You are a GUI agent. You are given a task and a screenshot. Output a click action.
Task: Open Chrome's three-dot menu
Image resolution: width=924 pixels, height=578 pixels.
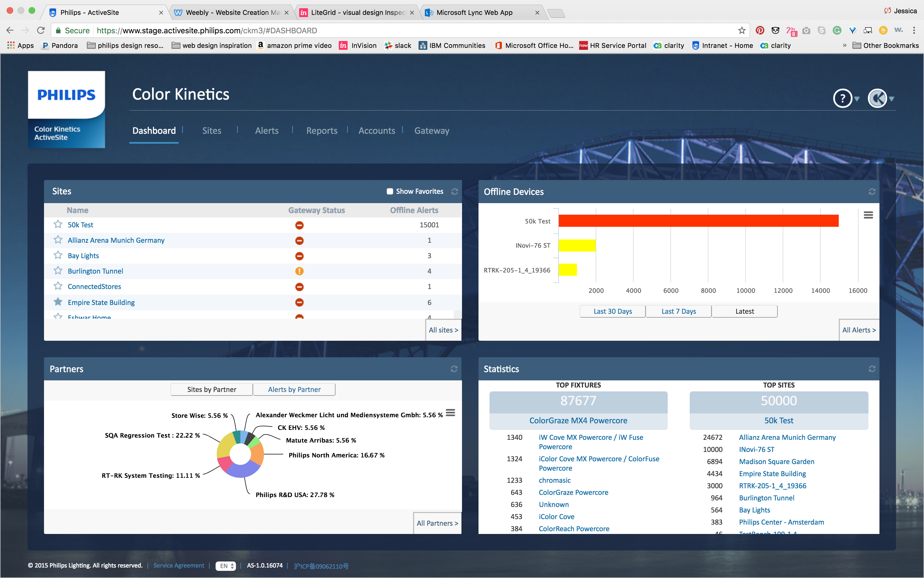(x=914, y=30)
